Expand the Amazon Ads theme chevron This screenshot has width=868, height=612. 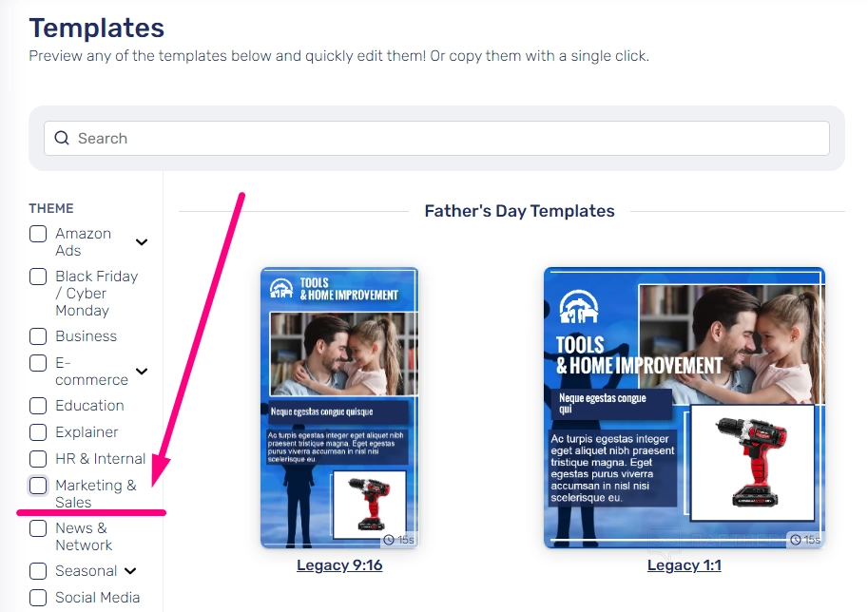coord(142,241)
